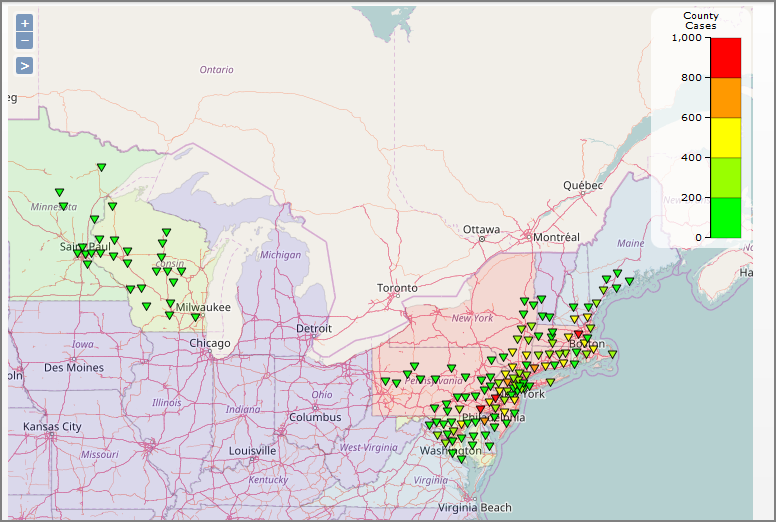The image size is (776, 522).
Task: Click the northernmost green marker in Minnesota
Action: 101,167
